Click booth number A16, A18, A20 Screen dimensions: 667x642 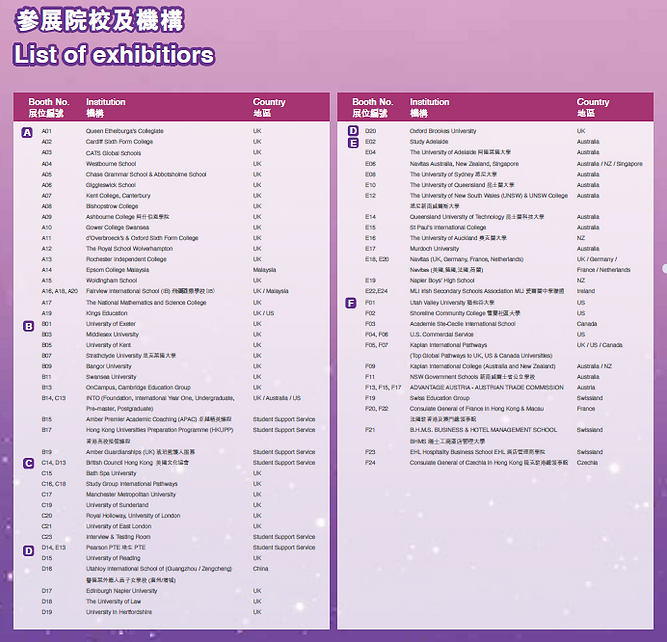60,291
